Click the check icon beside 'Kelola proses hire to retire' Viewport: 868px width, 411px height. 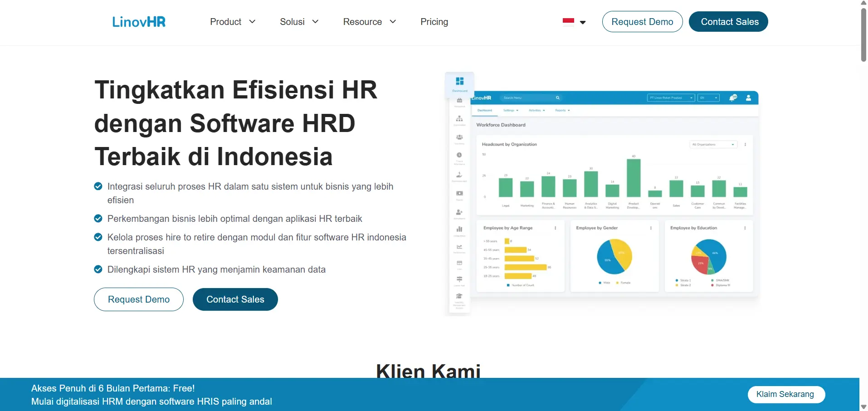[x=98, y=237]
